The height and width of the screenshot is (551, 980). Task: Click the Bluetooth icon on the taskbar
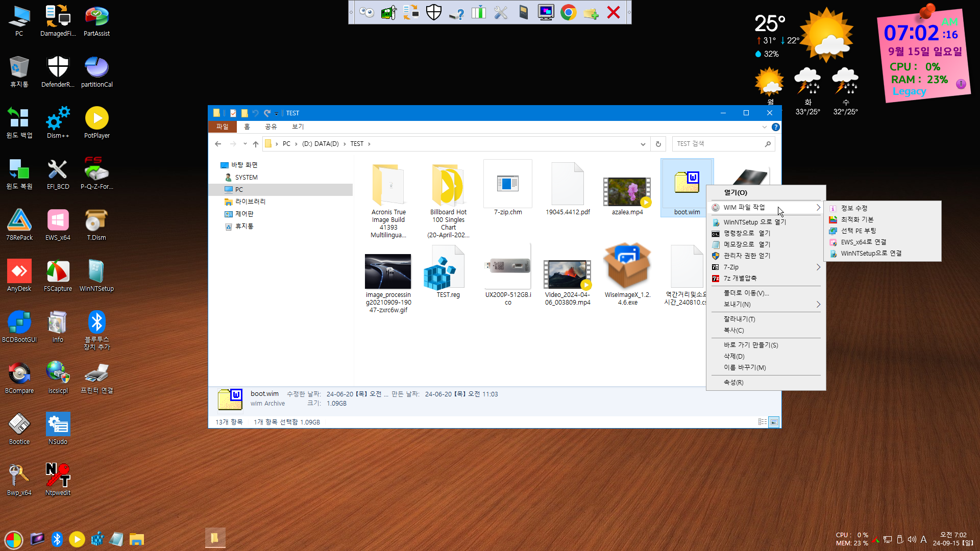pos(57,539)
